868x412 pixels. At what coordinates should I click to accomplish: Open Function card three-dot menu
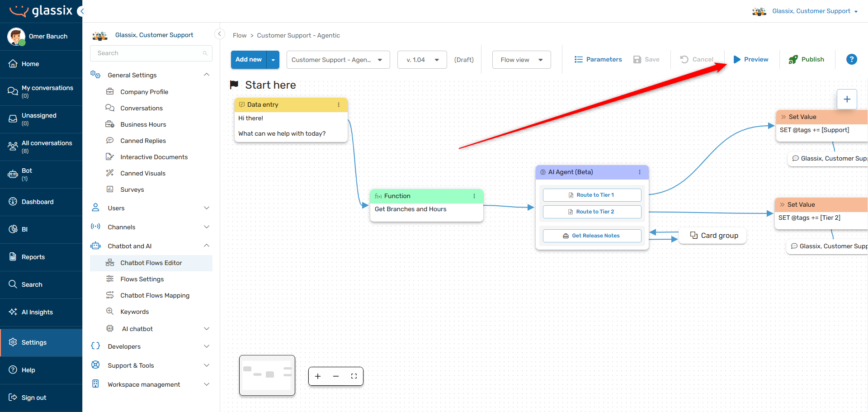click(x=474, y=196)
